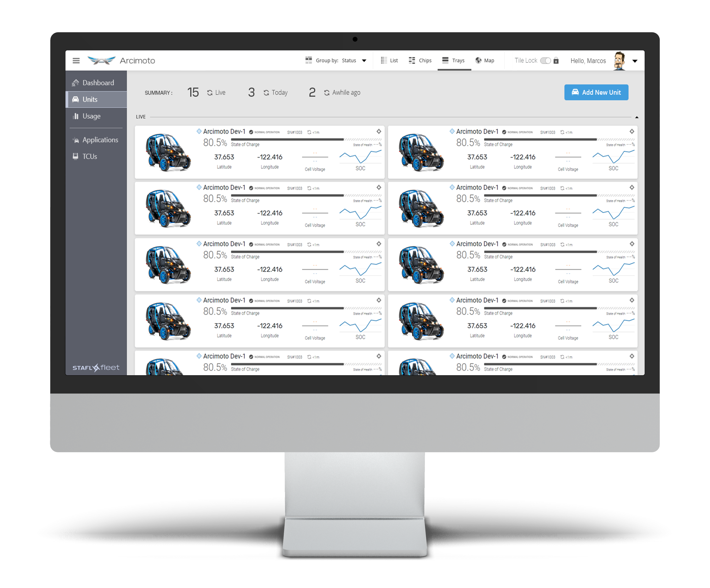
Task: Switch to the Map view tab
Action: click(x=485, y=61)
